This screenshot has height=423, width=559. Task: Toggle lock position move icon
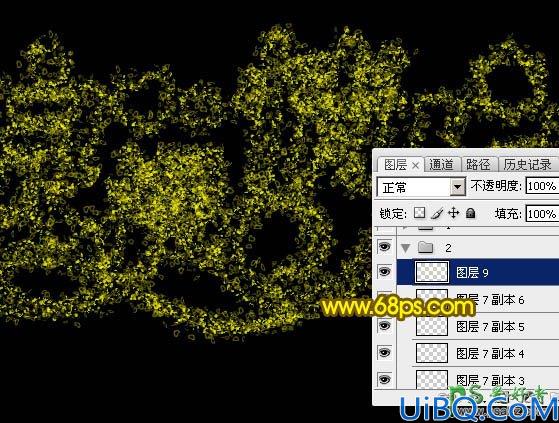tap(453, 213)
